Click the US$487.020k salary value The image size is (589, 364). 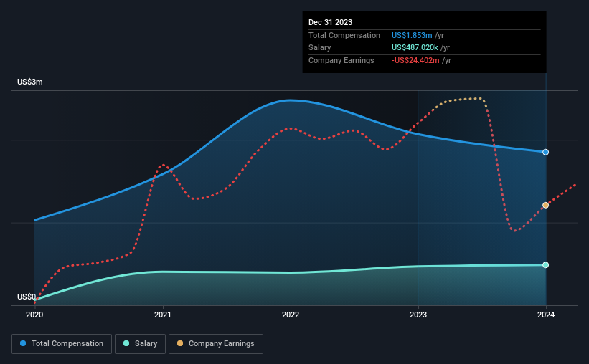(415, 48)
